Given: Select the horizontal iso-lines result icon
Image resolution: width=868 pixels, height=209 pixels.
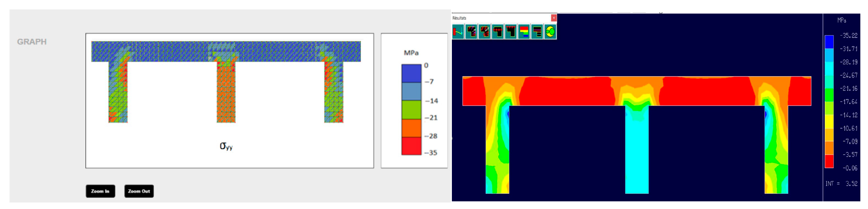Looking at the screenshot, I should (x=537, y=32).
